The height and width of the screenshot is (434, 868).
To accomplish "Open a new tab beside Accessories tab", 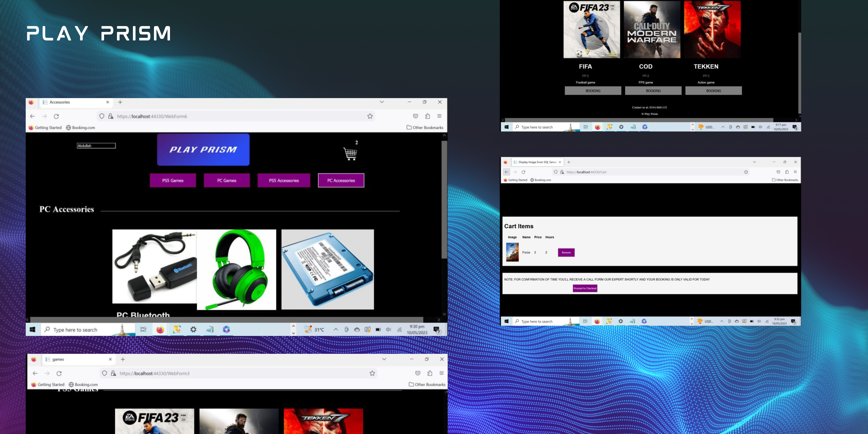I will [x=120, y=102].
